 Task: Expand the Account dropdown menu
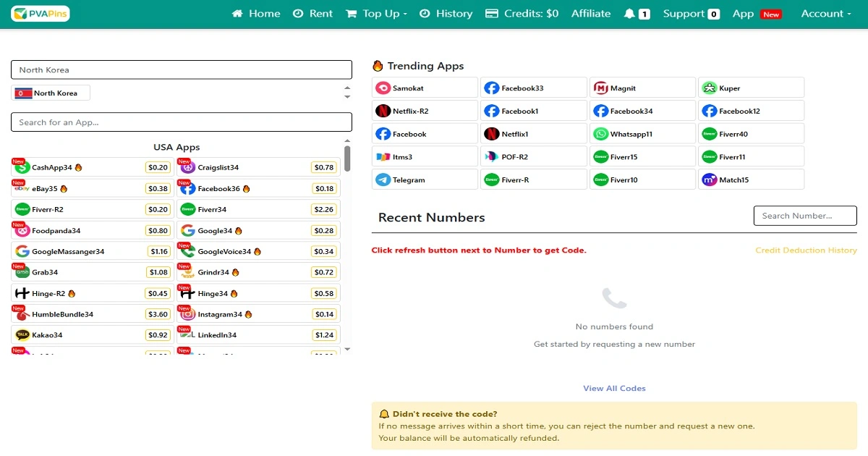pos(826,14)
